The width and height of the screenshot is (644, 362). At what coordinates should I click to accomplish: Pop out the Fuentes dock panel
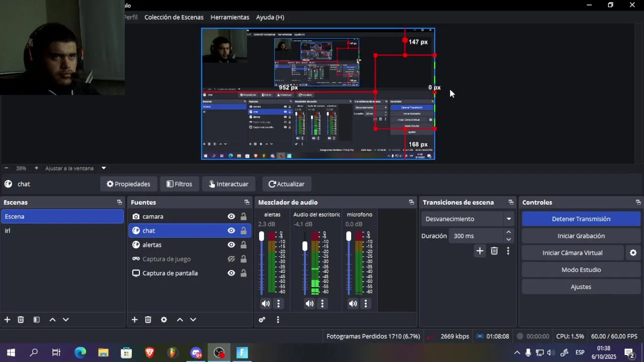tap(247, 202)
